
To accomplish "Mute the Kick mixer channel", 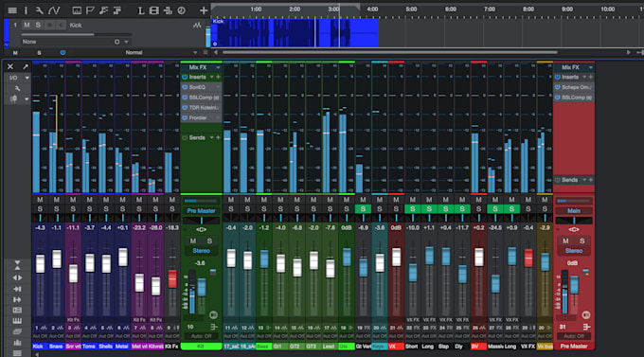I will tap(40, 200).
